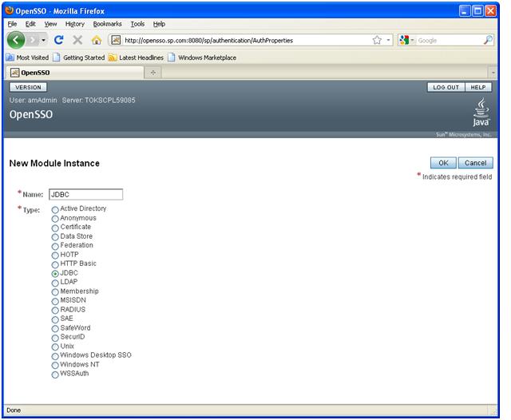This screenshot has height=420, width=511.
Task: Select the HOTP radio button
Action: click(55, 256)
